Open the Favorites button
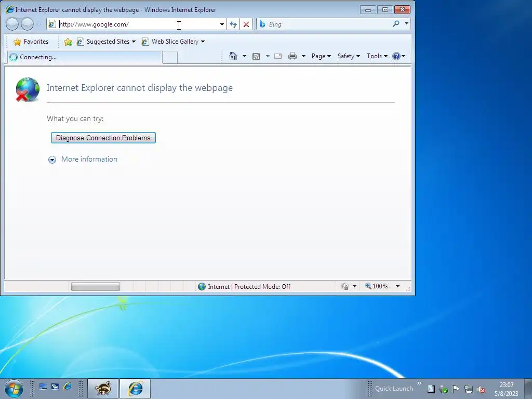This screenshot has width=532, height=399. pos(31,42)
